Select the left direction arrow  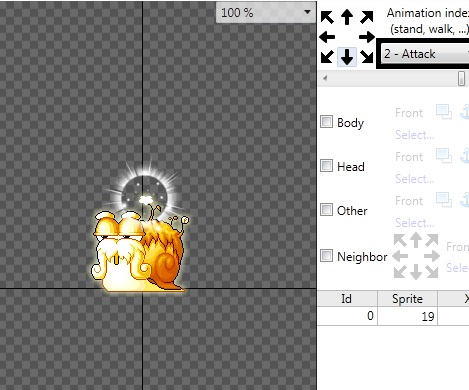[327, 37]
